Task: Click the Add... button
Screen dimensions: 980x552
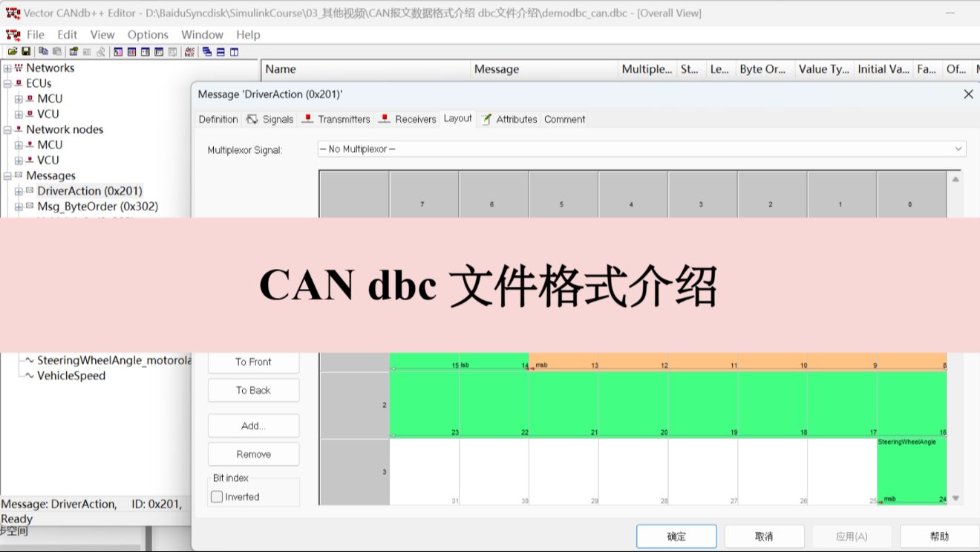Action: 253,426
